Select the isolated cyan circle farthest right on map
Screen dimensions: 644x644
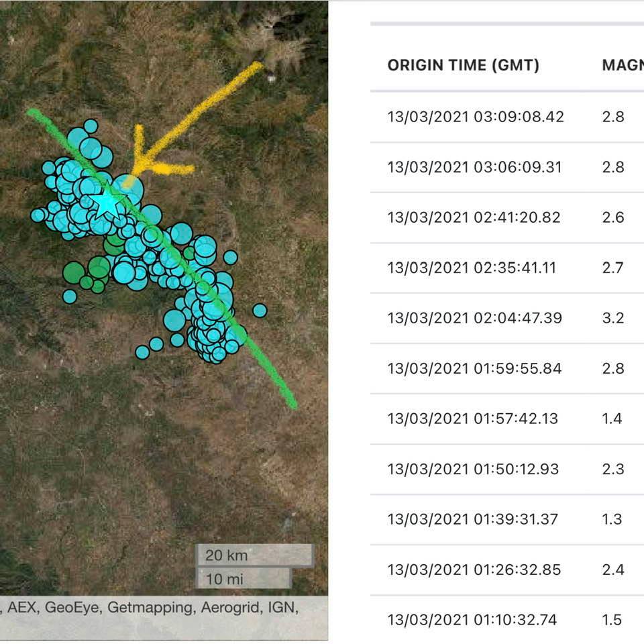[x=260, y=310]
